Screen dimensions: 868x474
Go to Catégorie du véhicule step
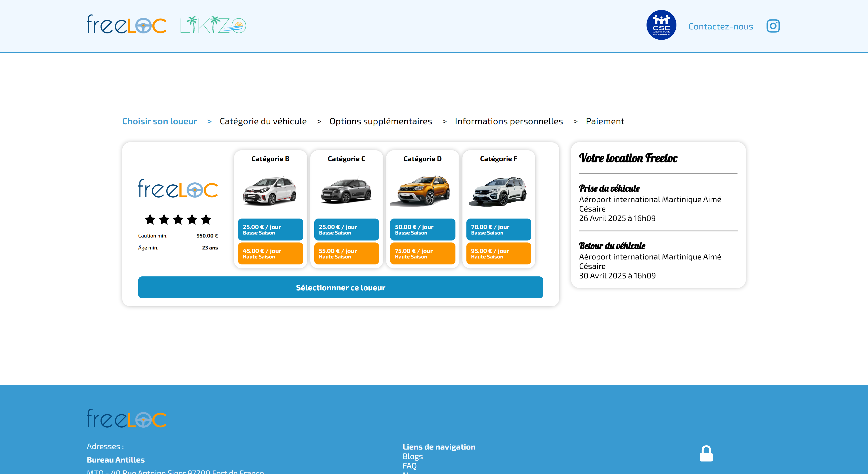[263, 121]
